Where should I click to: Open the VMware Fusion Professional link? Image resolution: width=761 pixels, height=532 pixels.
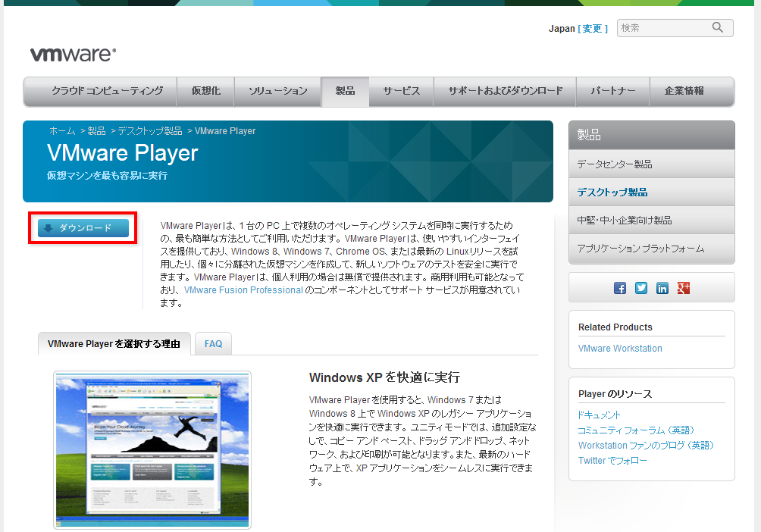click(243, 290)
